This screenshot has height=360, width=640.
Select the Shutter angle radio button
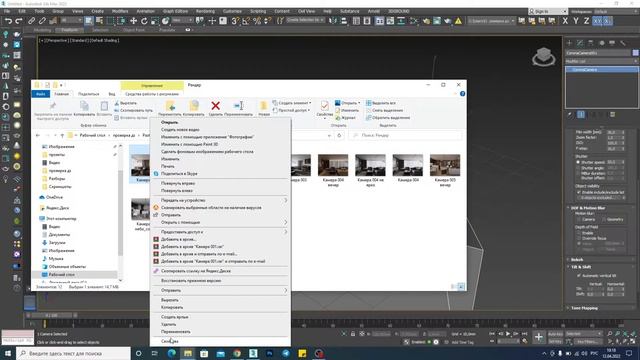pos(578,168)
